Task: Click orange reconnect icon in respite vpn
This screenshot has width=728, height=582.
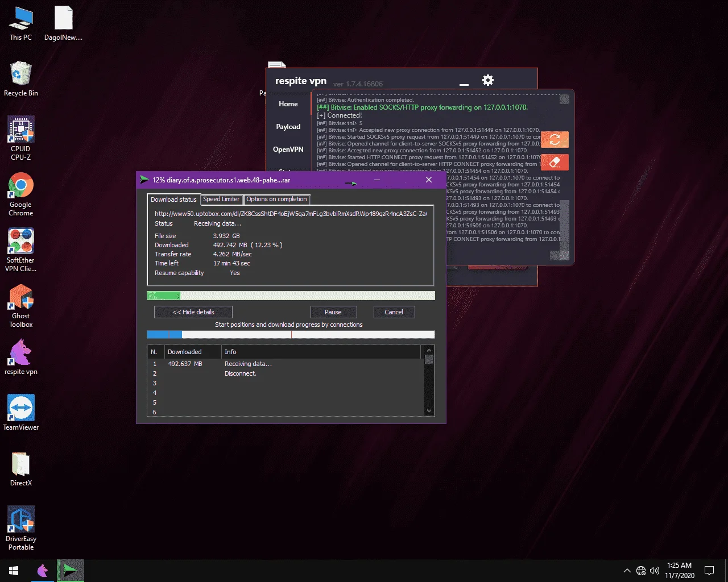Action: (555, 139)
